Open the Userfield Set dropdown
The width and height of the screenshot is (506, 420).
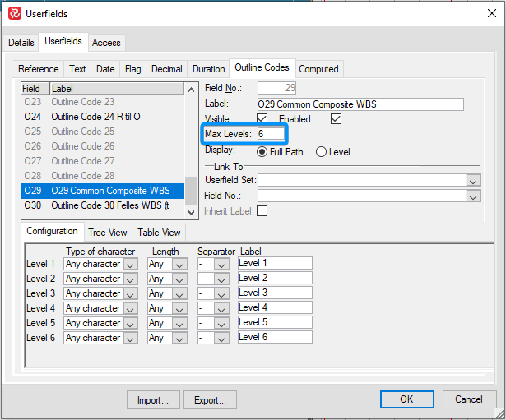point(473,181)
